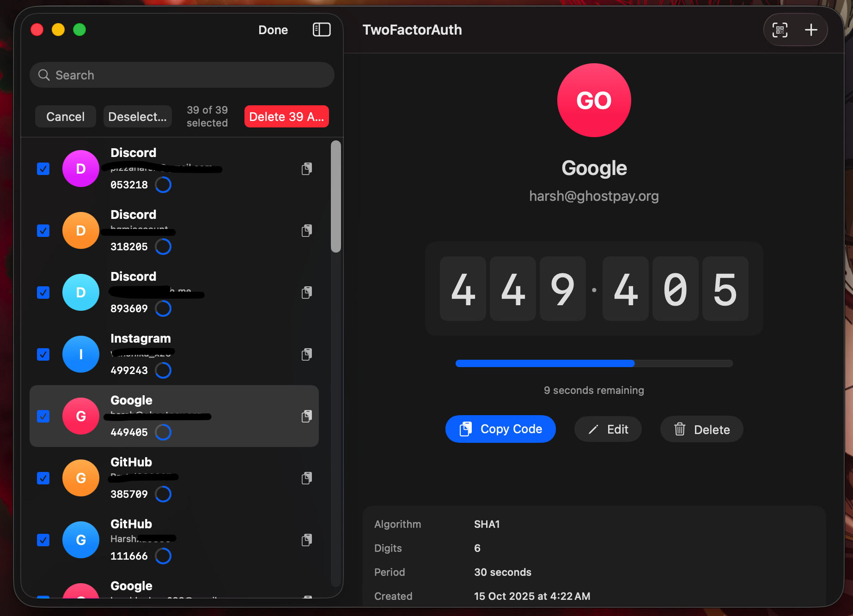Edit the Google account
The width and height of the screenshot is (853, 616).
tap(608, 429)
